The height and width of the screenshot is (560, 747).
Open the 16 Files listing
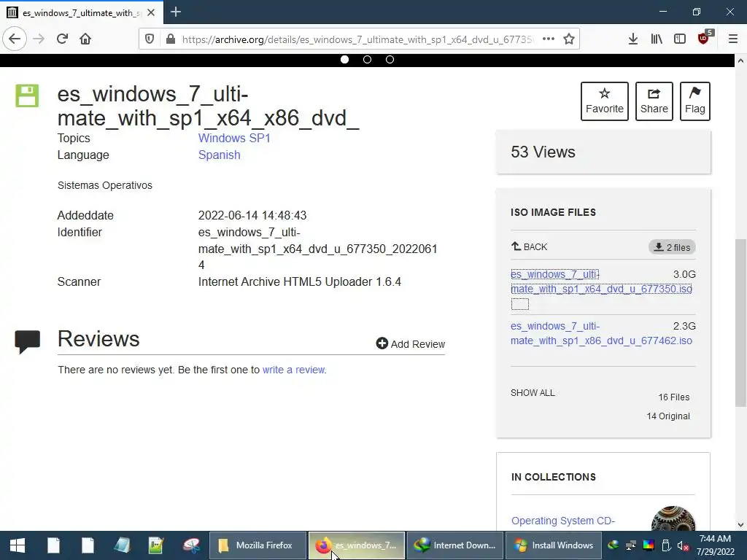click(673, 397)
